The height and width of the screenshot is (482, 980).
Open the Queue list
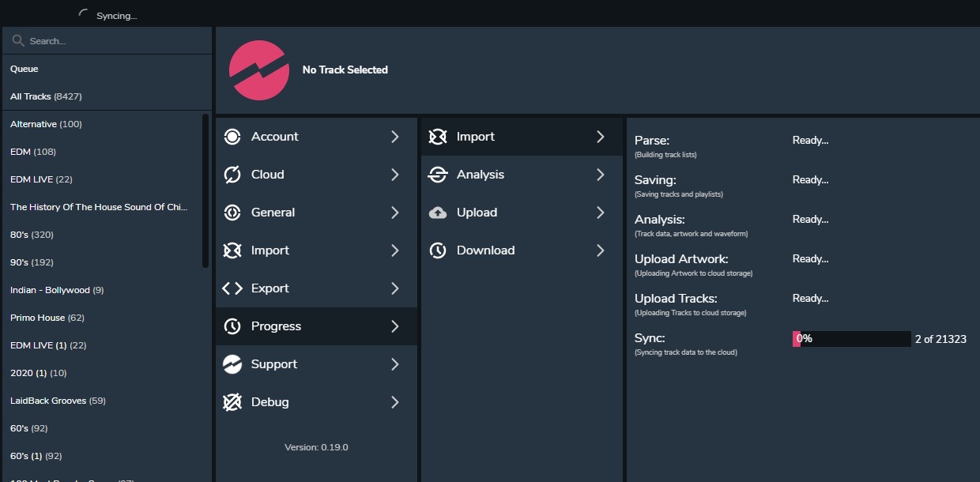pyautogui.click(x=24, y=69)
